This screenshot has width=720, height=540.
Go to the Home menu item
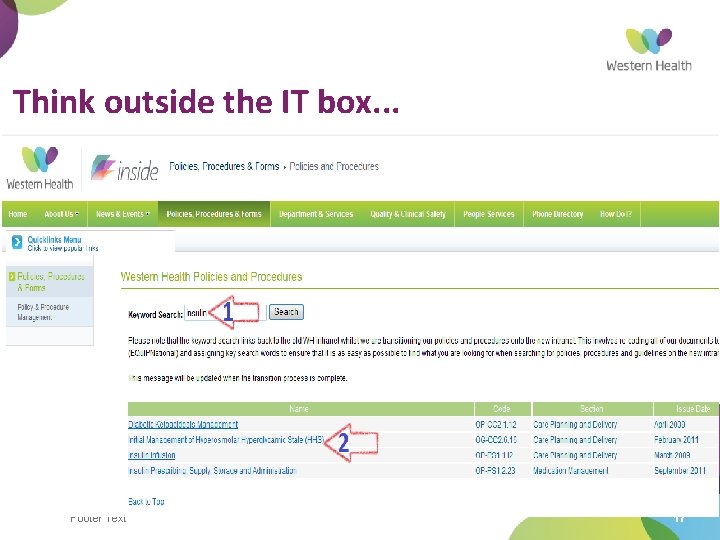point(18,214)
